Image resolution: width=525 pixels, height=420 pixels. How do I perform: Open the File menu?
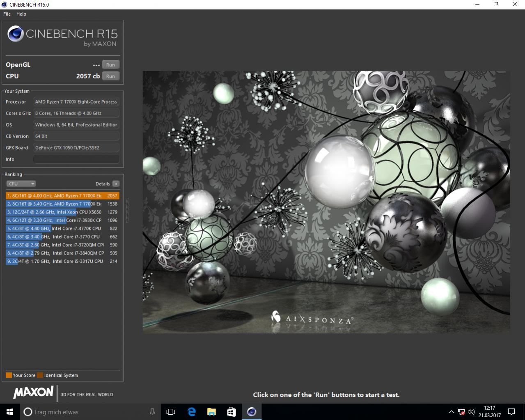coord(7,14)
